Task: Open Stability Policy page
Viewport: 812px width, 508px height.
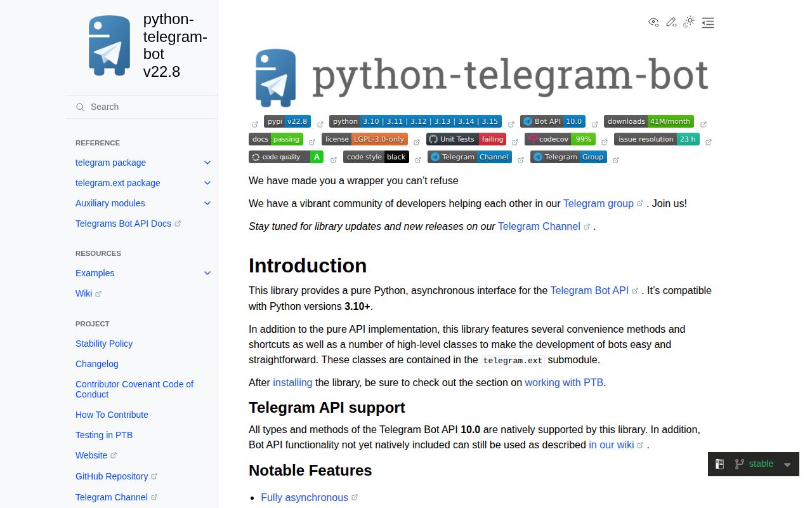Action: [104, 344]
